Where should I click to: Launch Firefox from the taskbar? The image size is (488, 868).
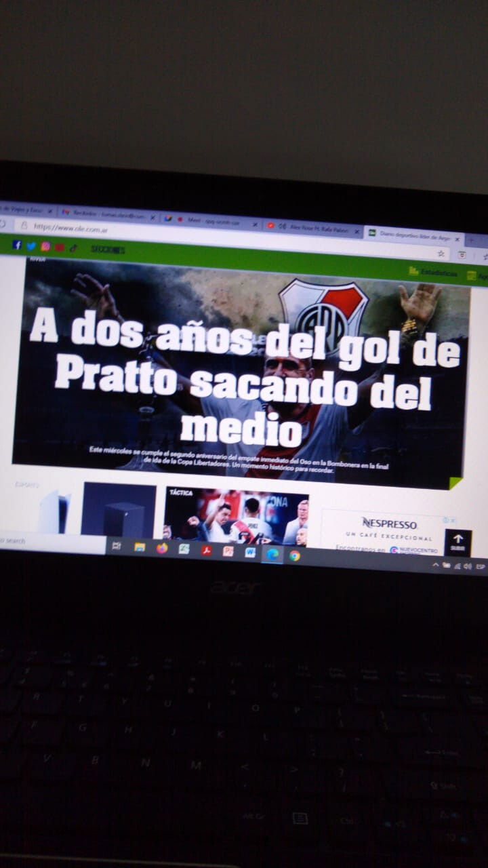tap(162, 549)
